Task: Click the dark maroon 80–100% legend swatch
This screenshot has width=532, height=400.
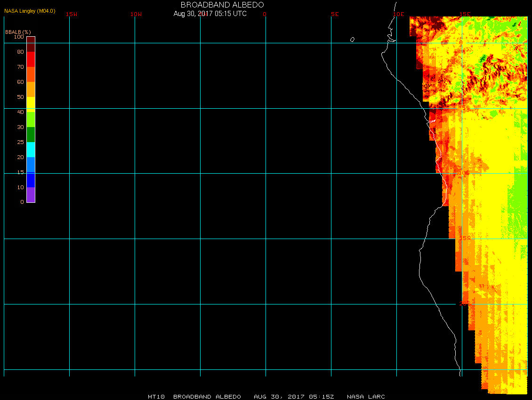Action: tap(31, 44)
